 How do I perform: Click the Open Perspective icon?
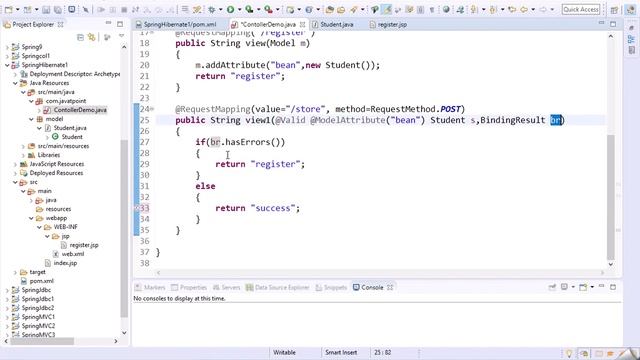tap(614, 9)
